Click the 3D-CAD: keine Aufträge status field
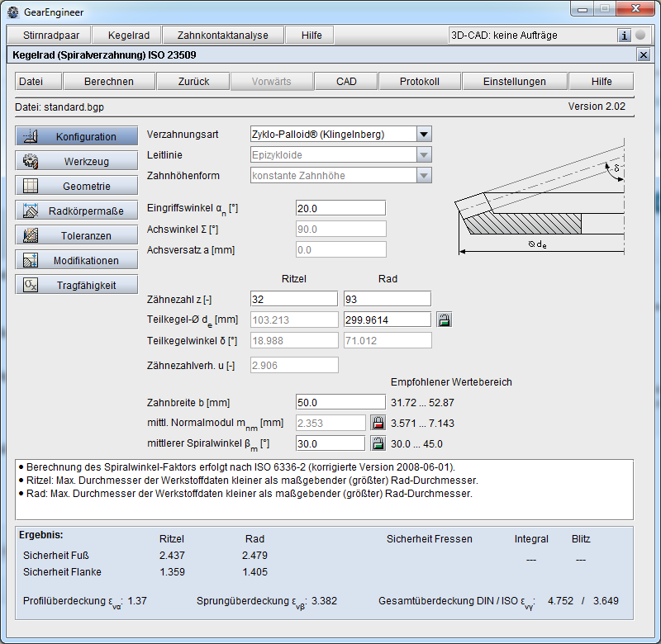Image resolution: width=661 pixels, height=644 pixels. pos(533,36)
